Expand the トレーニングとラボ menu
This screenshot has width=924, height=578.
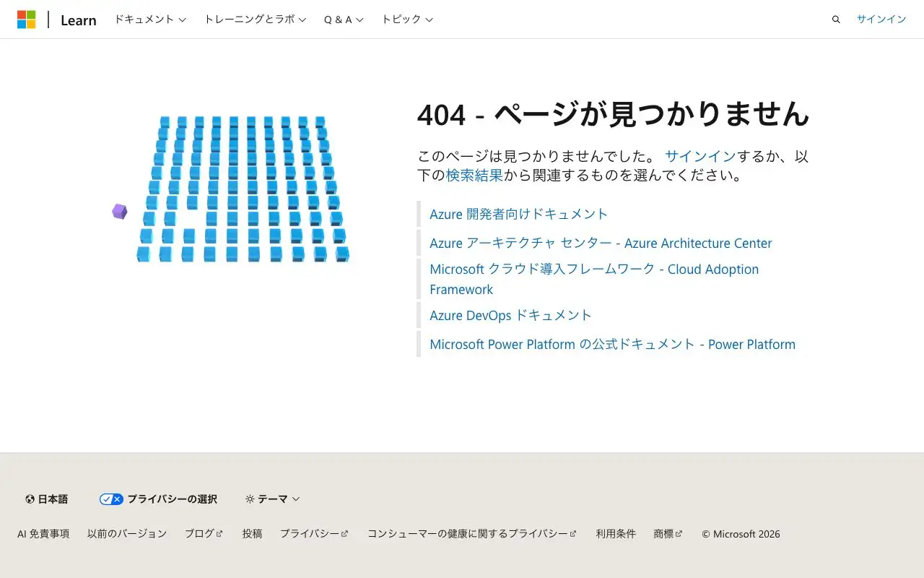click(x=255, y=20)
